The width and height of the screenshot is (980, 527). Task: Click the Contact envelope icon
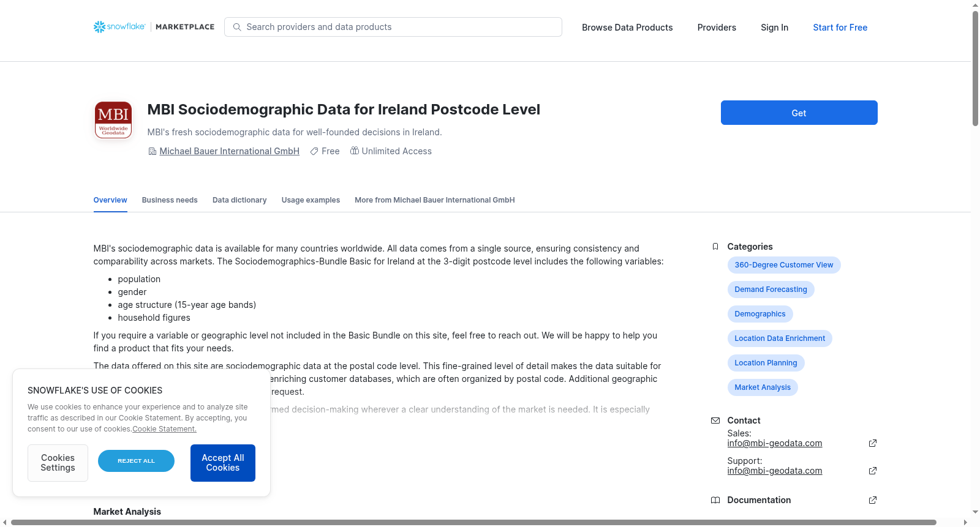[715, 420]
